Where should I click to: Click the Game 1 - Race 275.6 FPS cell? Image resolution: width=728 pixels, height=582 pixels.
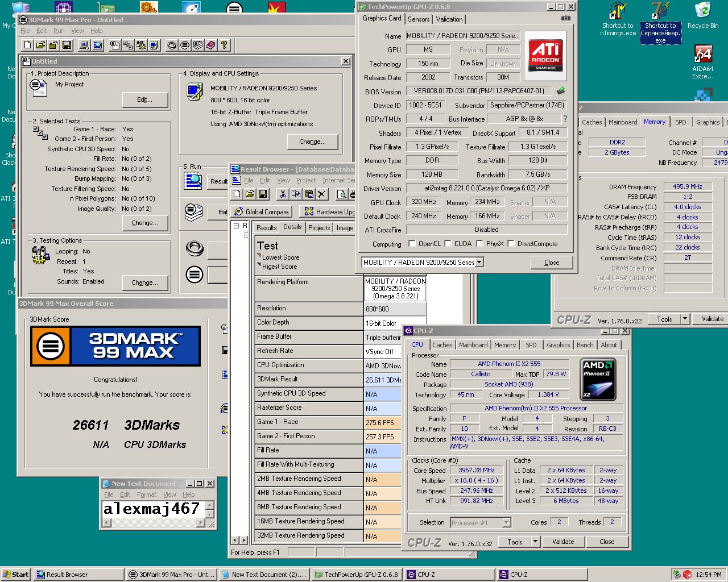tap(382, 423)
